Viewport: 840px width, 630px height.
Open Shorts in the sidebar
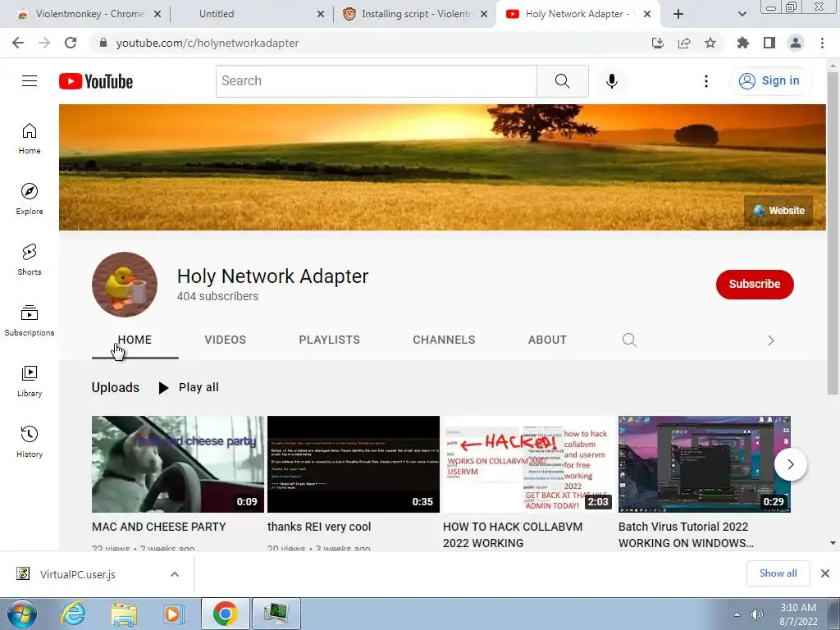pyautogui.click(x=30, y=259)
